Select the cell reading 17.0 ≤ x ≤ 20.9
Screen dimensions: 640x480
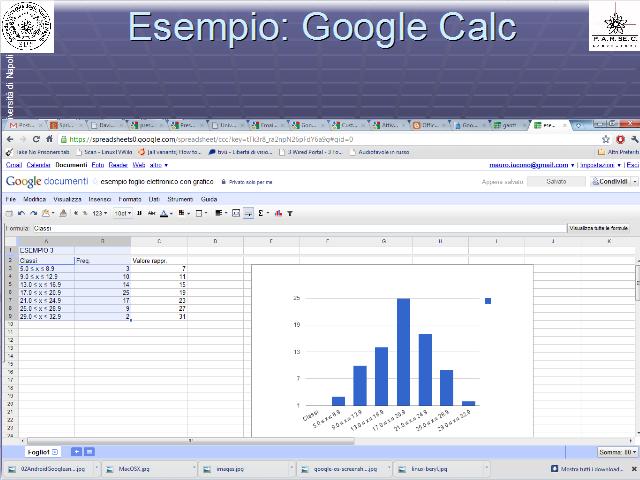click(x=47, y=293)
